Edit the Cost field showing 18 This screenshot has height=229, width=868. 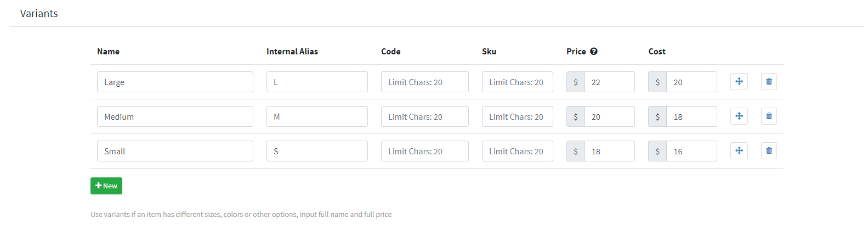click(691, 117)
